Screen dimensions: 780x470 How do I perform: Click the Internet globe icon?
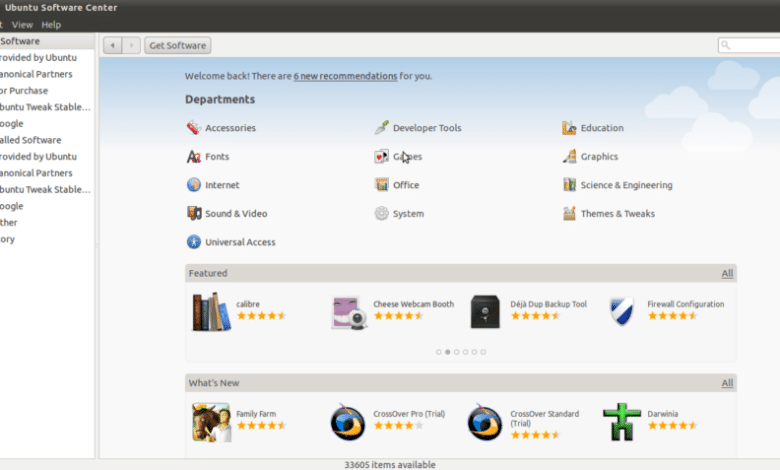click(194, 185)
